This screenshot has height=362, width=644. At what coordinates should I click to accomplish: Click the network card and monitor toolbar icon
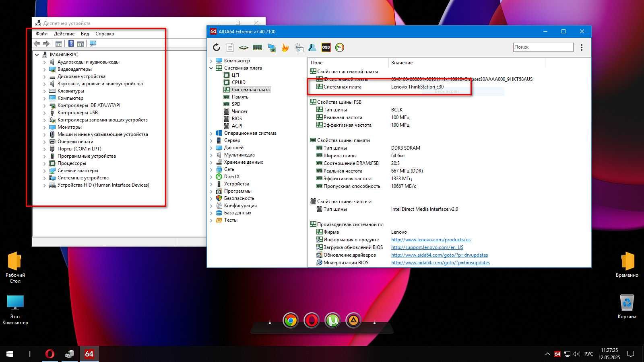tap(272, 48)
